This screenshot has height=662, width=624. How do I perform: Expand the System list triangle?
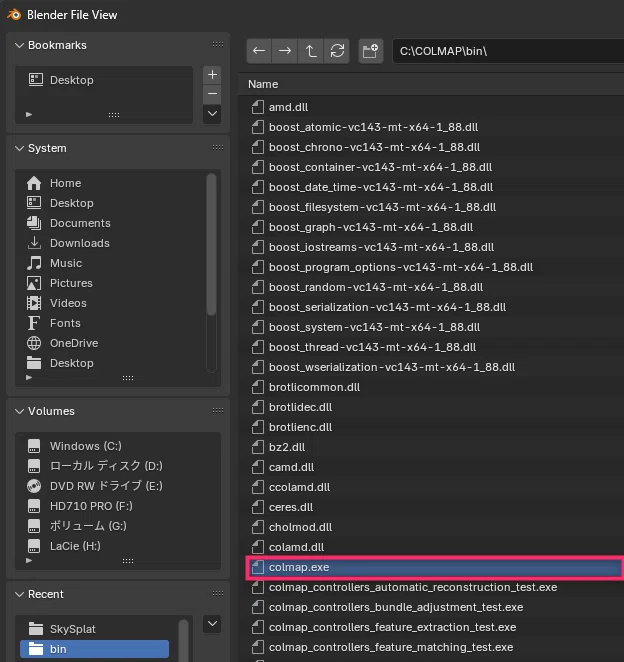coord(29,377)
